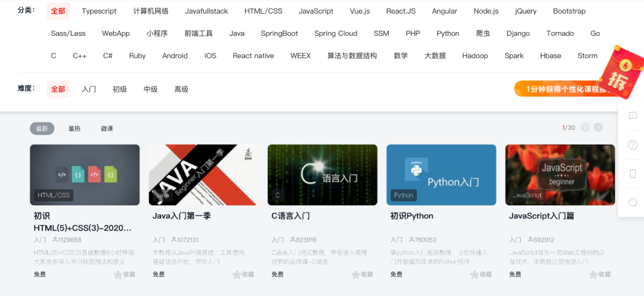Viewport: 644px width, 296px height.
Task: Open JavaScript入门篇 course thumbnail
Action: [560, 175]
